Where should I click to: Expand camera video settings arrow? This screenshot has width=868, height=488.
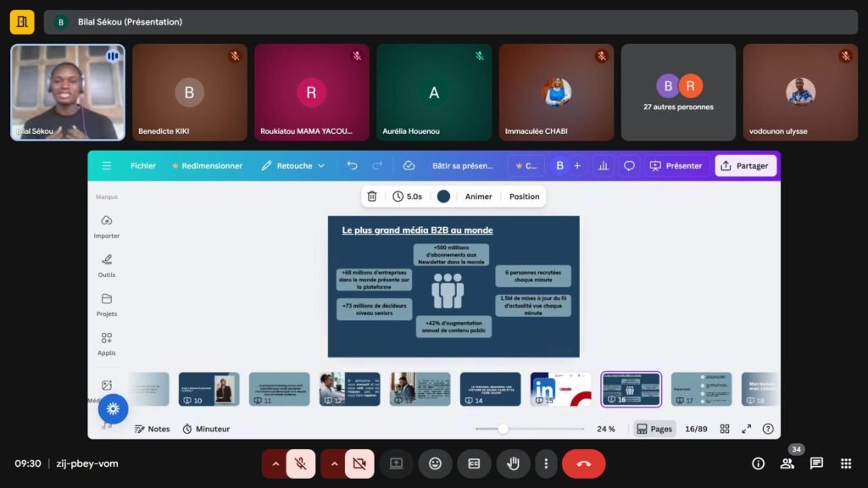[332, 463]
